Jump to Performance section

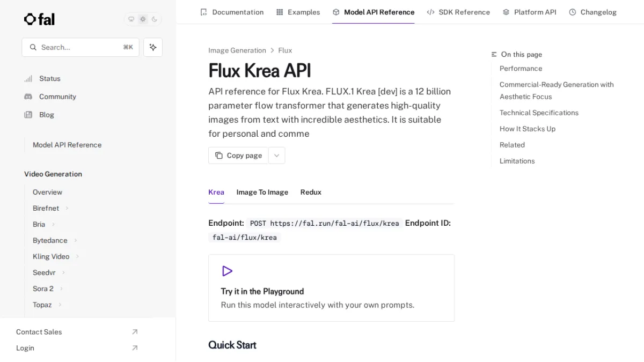click(521, 69)
